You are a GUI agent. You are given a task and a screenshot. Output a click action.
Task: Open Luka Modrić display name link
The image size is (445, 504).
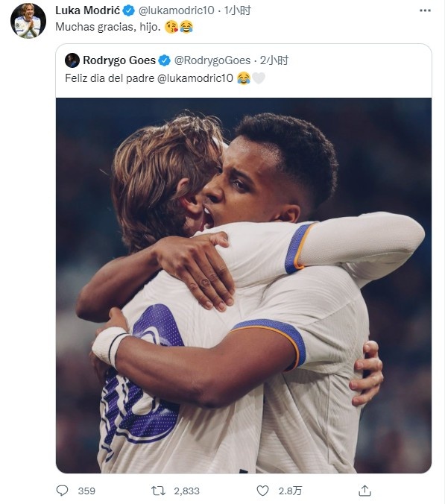(88, 10)
